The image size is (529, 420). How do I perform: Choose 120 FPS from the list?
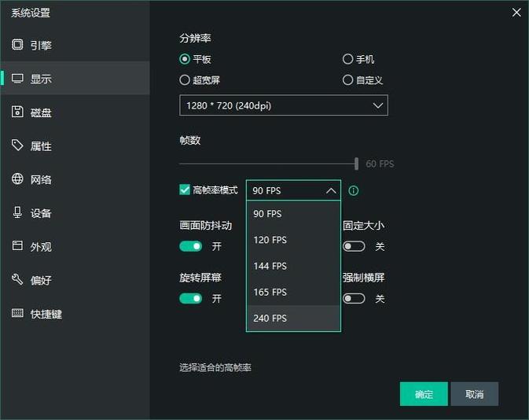coord(293,240)
